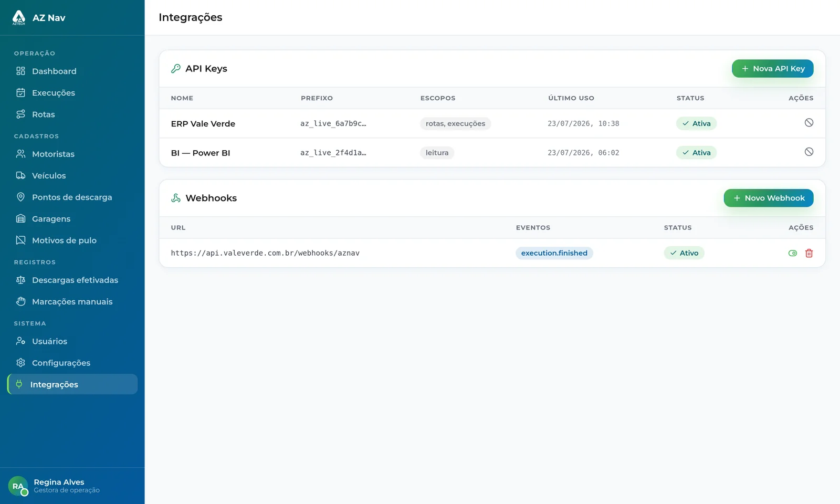Click the AZ Nav logo icon
The image size is (840, 504).
[19, 17]
